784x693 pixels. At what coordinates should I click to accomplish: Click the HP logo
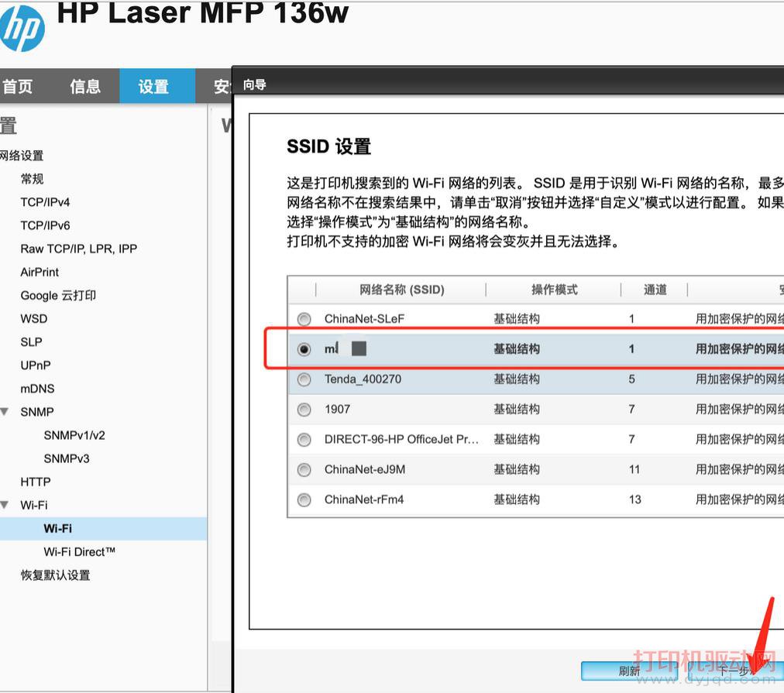click(x=22, y=29)
